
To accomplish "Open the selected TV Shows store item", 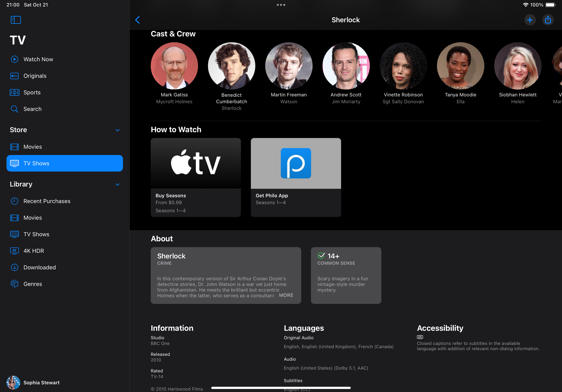I will coord(65,163).
